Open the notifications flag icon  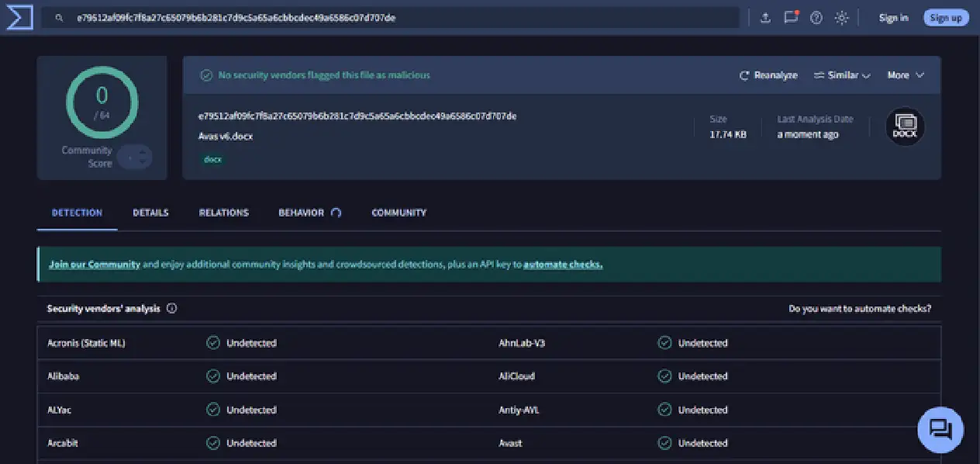[x=791, y=17]
